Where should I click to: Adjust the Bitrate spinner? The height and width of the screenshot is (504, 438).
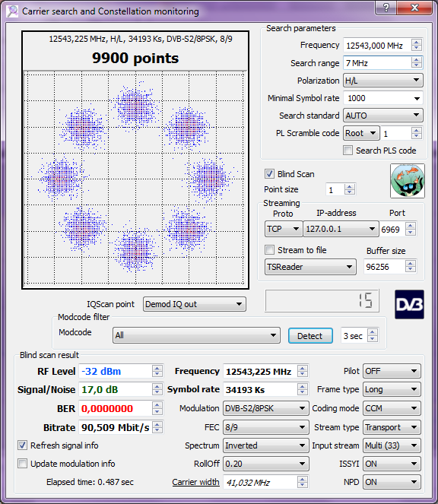(x=157, y=427)
